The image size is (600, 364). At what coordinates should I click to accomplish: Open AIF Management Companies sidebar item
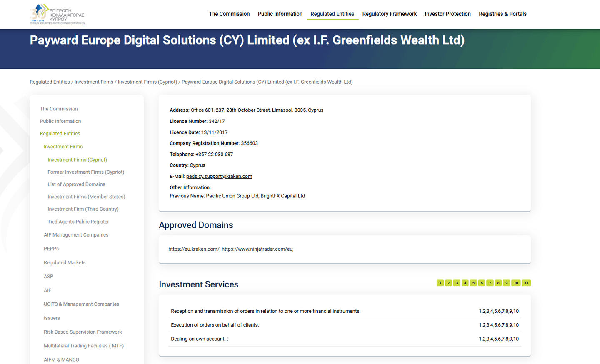tap(76, 235)
